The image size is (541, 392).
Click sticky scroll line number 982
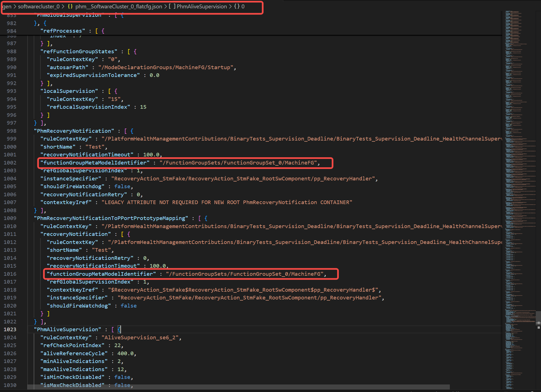[x=11, y=23]
